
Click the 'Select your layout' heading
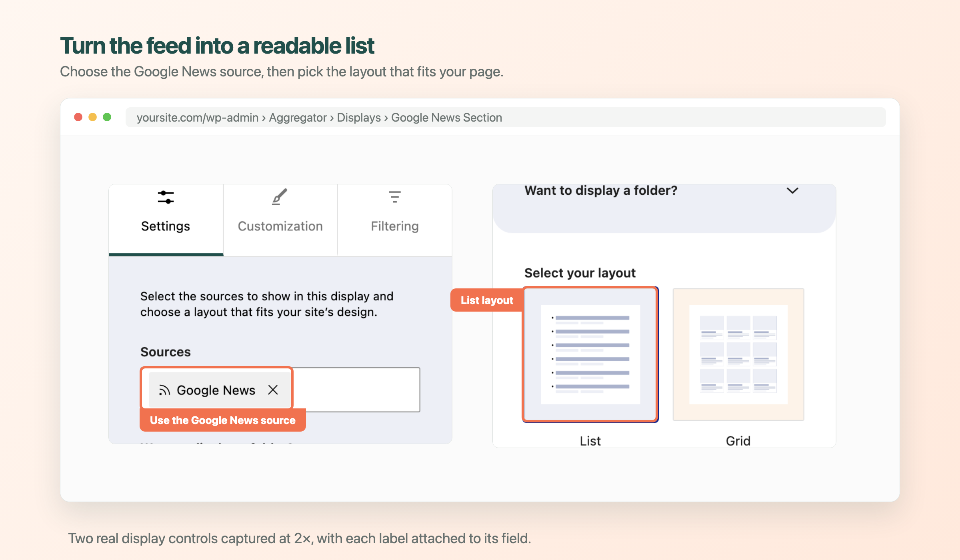coord(580,273)
